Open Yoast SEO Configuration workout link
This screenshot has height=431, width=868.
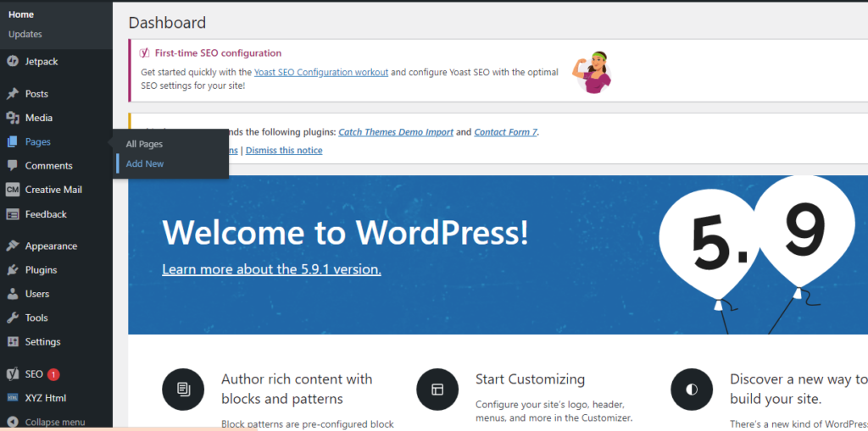[321, 72]
